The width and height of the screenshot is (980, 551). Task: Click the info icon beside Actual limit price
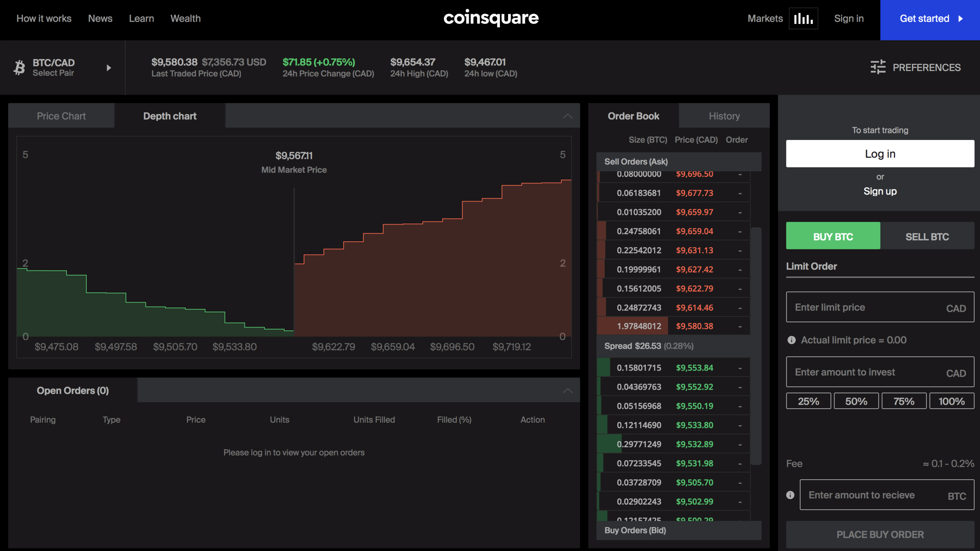click(791, 340)
